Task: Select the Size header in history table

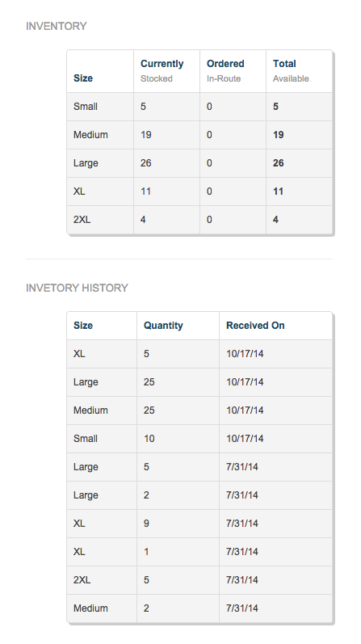Action: tap(102, 326)
